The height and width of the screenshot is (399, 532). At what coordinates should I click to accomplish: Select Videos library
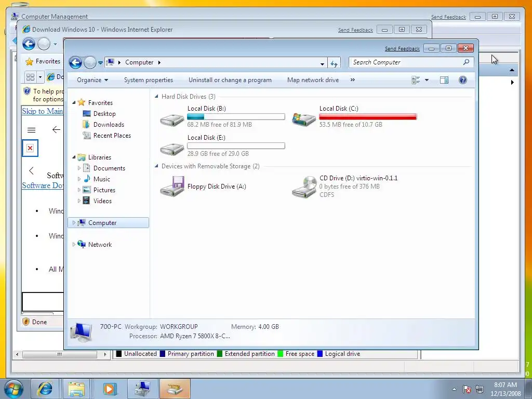click(x=102, y=201)
